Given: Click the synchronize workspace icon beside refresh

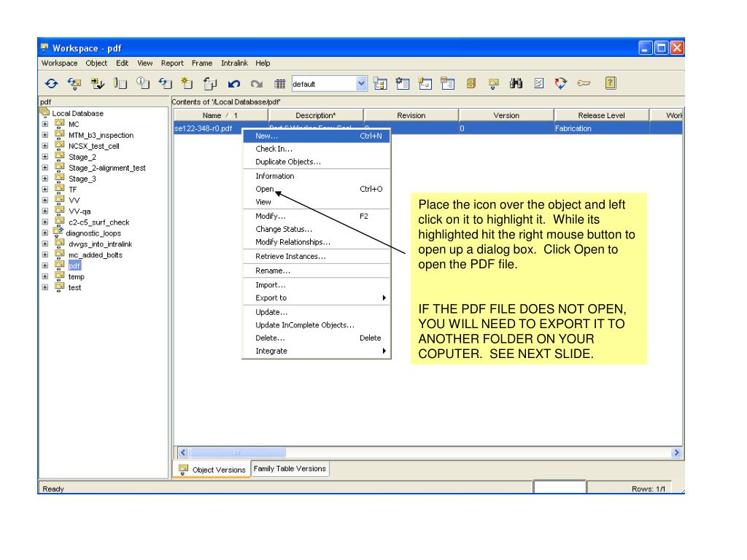Looking at the screenshot, I should click(74, 84).
